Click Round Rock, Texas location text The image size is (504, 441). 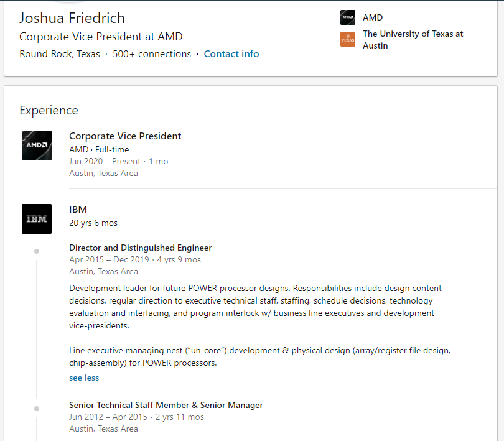[60, 54]
